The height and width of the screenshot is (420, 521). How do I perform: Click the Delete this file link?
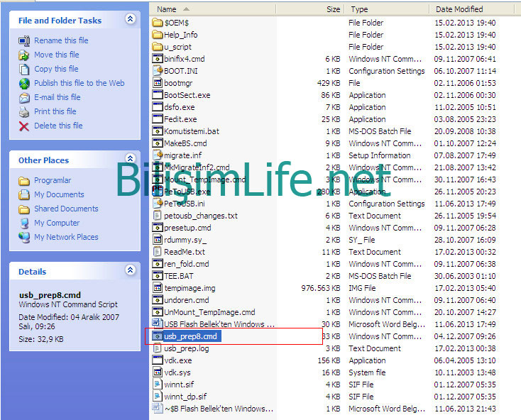[x=58, y=126]
